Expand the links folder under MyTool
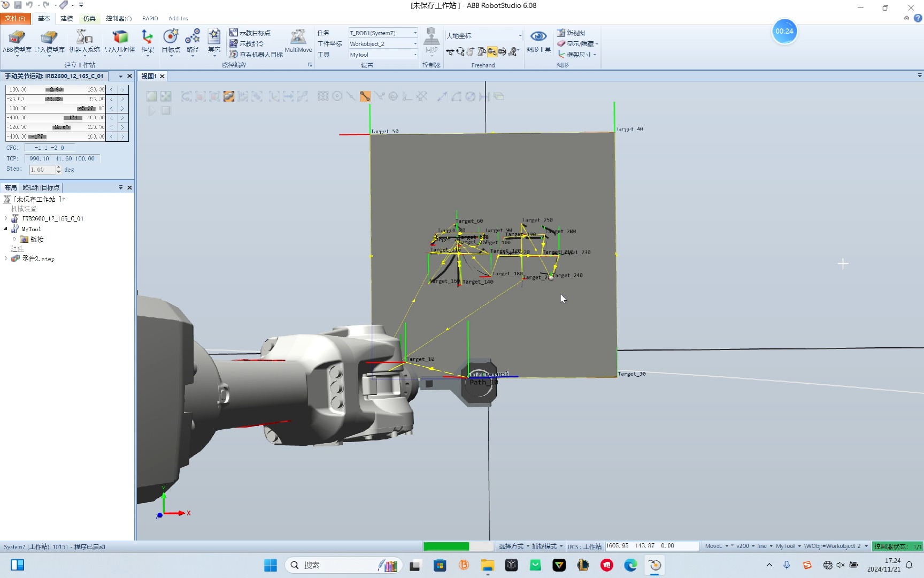Screen dimensions: 924x578 (15, 239)
